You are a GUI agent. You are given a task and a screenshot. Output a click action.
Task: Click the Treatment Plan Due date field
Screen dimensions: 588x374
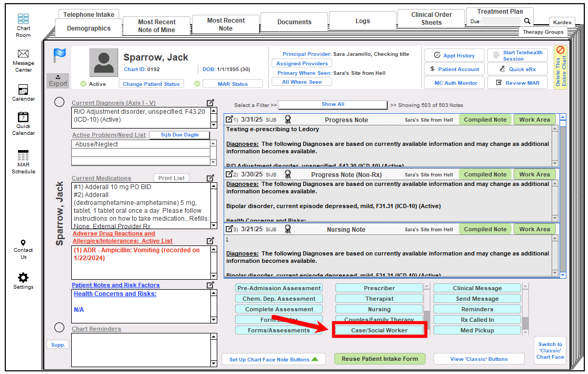pyautogui.click(x=500, y=21)
